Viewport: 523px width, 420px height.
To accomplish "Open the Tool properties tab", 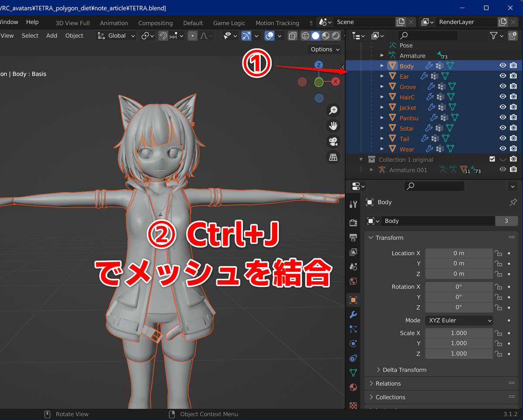I will point(353,203).
